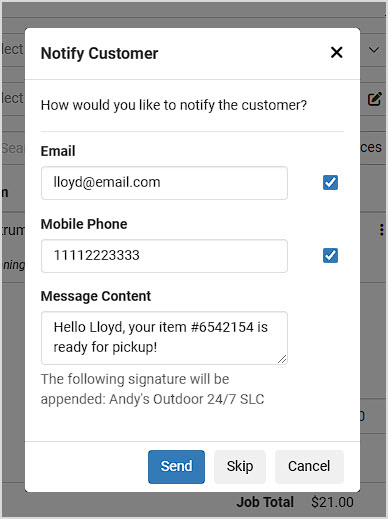Image resolution: width=388 pixels, height=519 pixels.
Task: Click the Email field label
Action: [58, 151]
